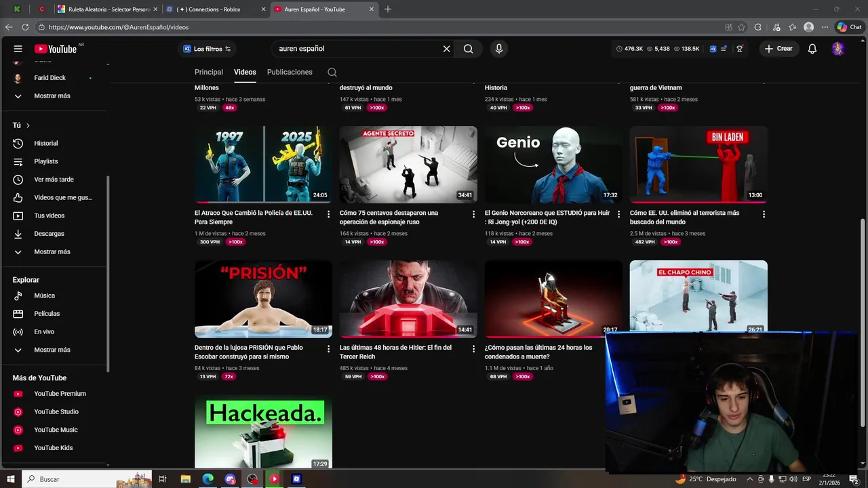Open Películas under Explorar
868x488 pixels.
click(53, 314)
